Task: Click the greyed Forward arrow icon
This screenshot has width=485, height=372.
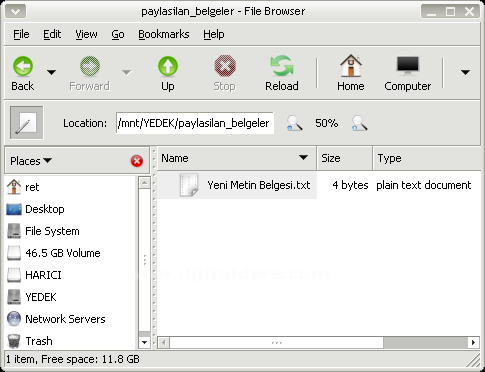Action: (89, 66)
